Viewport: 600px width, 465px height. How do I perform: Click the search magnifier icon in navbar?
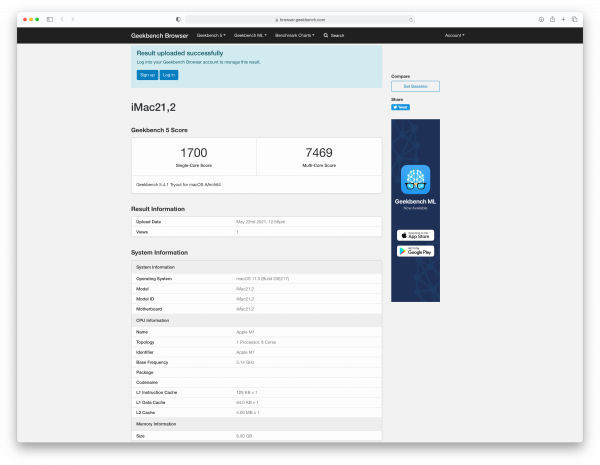pos(326,36)
